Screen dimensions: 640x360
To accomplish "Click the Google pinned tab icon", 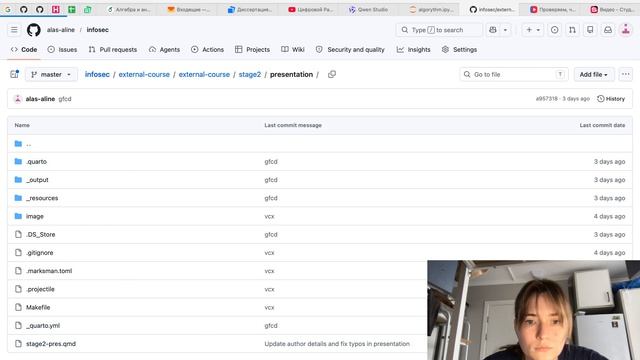I will (8, 9).
